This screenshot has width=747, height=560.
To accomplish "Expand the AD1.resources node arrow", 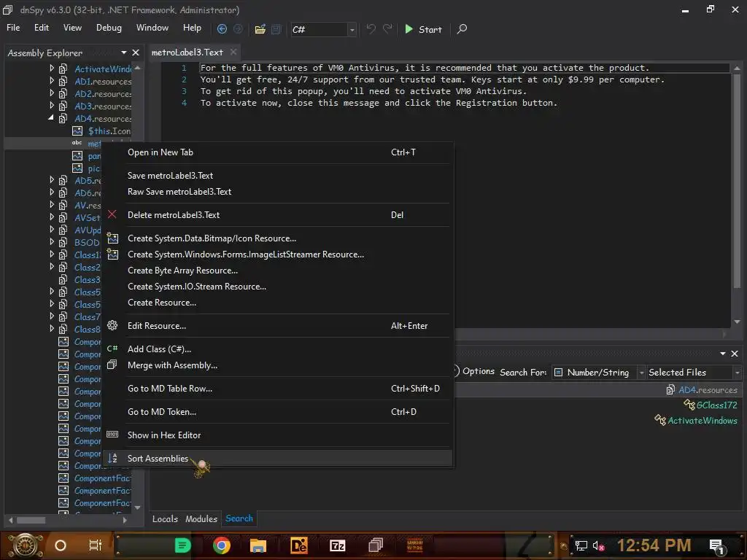I will (x=52, y=81).
